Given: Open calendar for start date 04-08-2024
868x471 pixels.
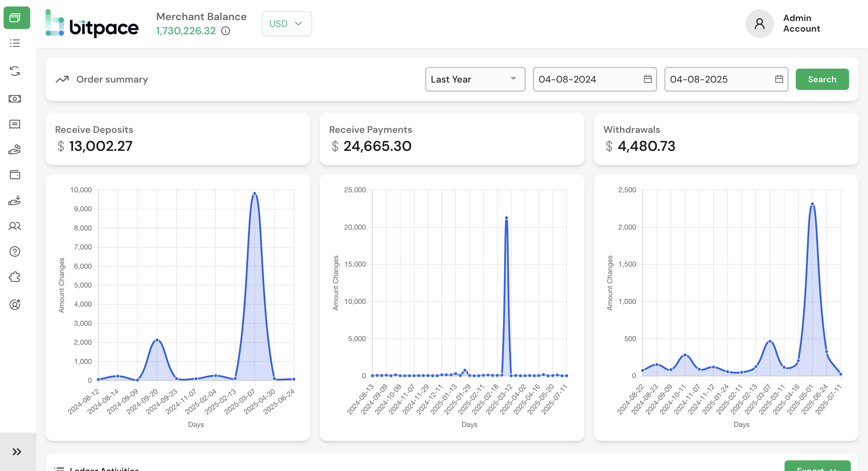Looking at the screenshot, I should pos(647,79).
